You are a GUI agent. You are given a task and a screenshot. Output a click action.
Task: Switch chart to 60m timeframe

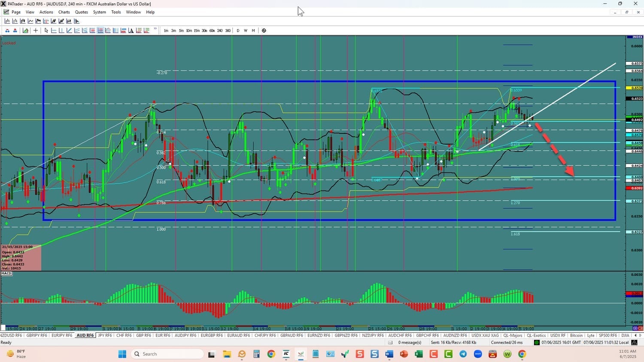212,30
